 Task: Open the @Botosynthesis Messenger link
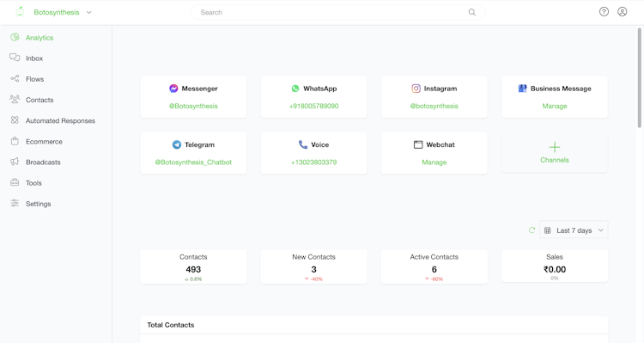click(x=193, y=106)
